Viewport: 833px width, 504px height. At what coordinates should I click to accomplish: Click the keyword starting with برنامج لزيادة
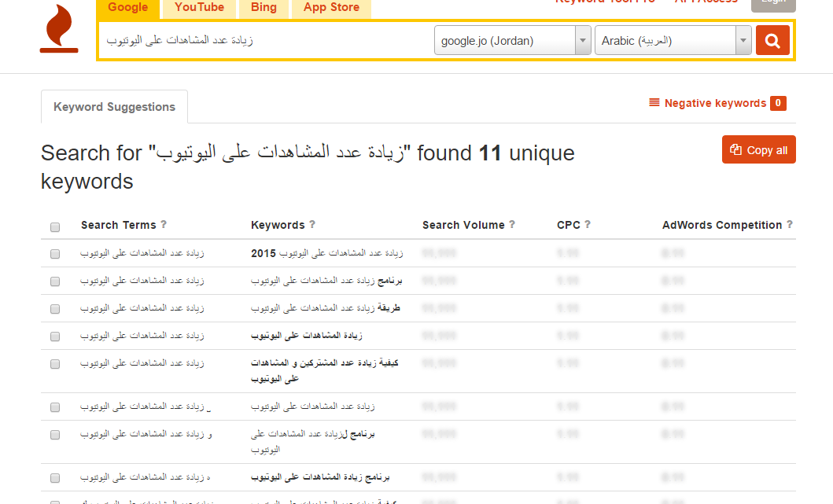[312, 441]
